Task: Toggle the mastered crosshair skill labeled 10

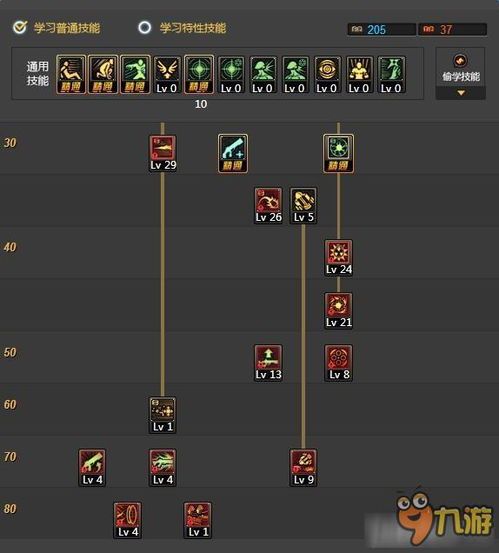Action: point(199,74)
